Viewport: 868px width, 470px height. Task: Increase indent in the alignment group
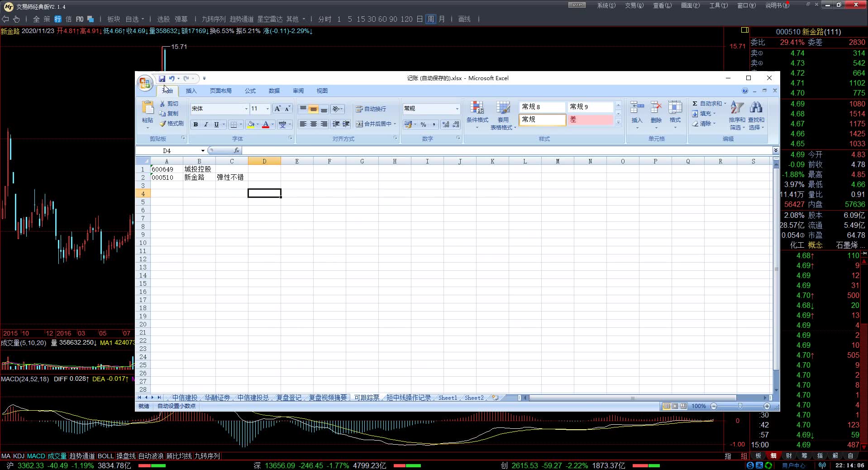(346, 124)
